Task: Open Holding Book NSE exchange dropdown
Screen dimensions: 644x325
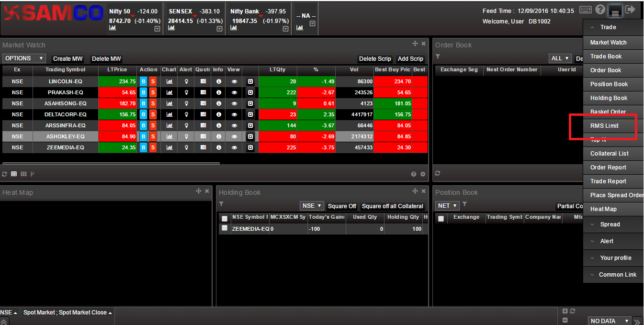Action: (312, 206)
